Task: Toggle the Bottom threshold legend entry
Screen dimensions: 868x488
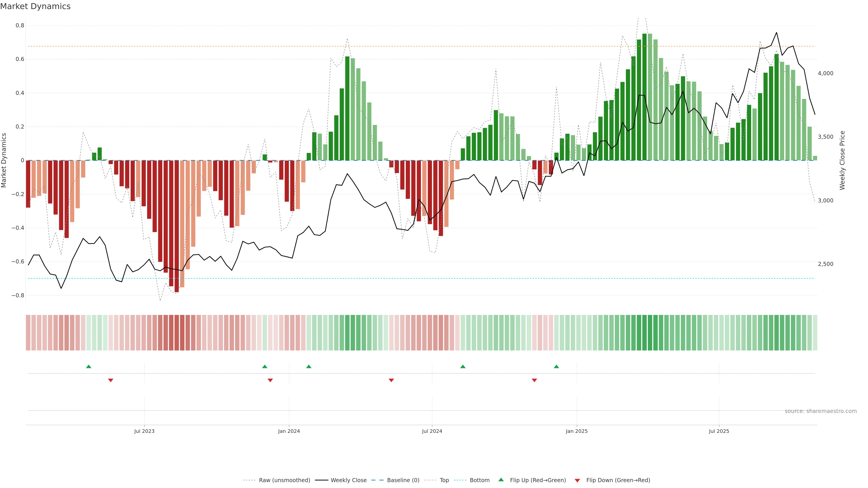Action: pos(479,480)
